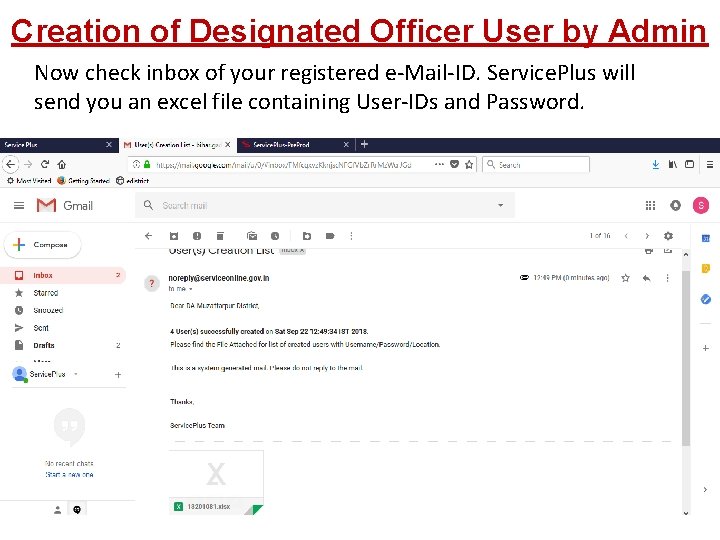Apply a label with tag icon
Viewport: 720px width, 540px height.
(x=330, y=236)
